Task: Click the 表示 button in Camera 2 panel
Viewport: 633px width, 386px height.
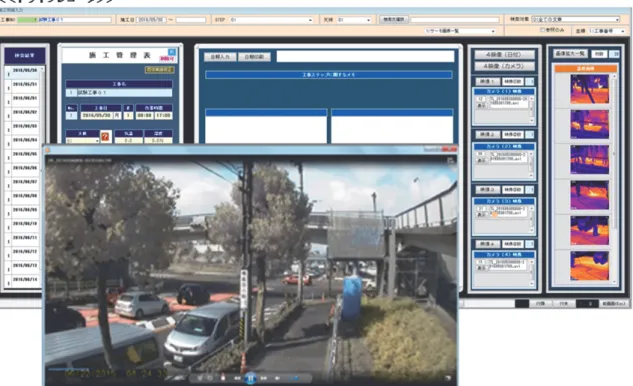Action: click(x=481, y=160)
